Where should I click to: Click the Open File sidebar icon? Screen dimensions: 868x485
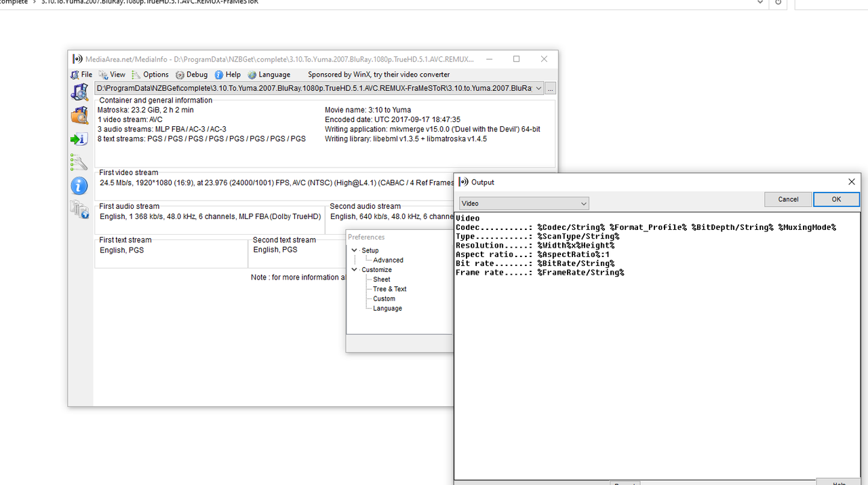pos(80,92)
